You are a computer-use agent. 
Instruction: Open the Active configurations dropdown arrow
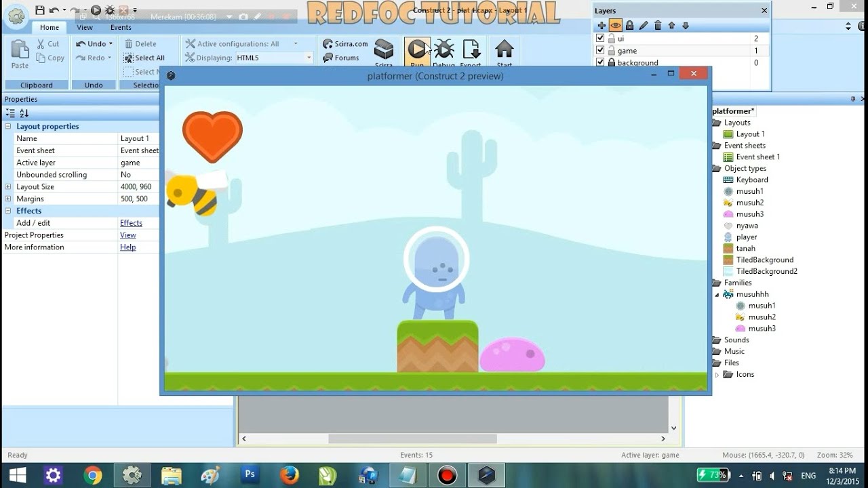(x=296, y=43)
